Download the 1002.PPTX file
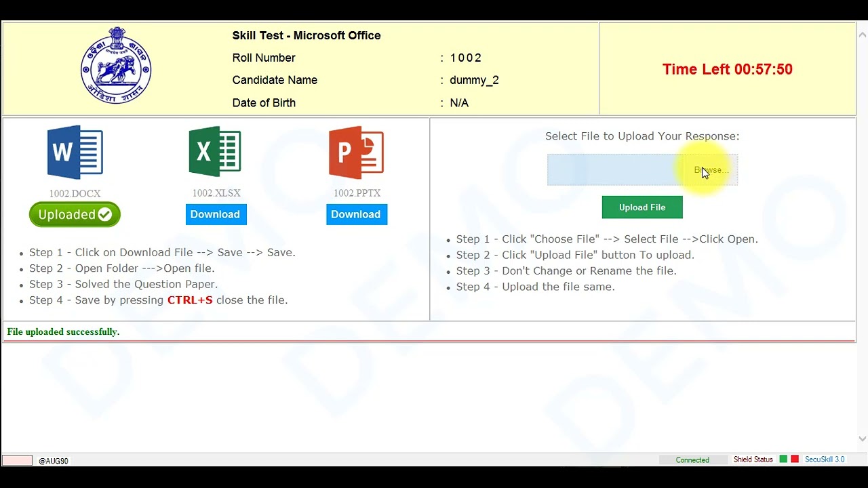 pyautogui.click(x=356, y=214)
